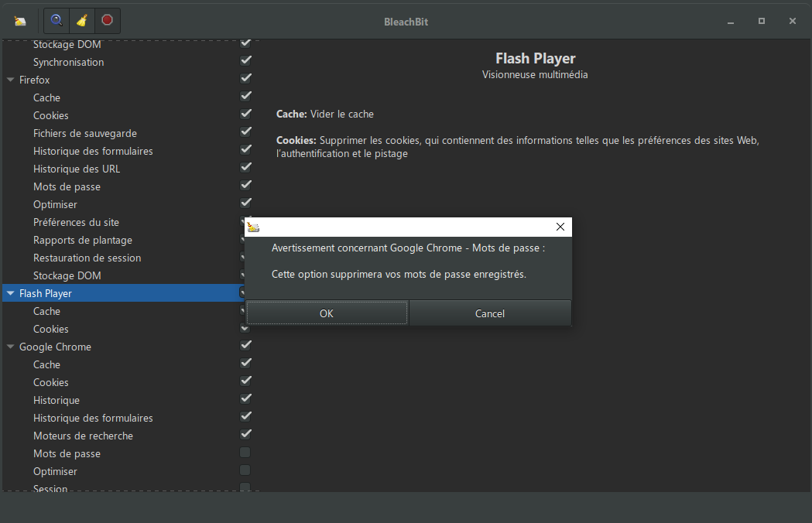Screen dimensions: 812x523
Task: Click the "Vider le cache" description text
Action: (x=342, y=114)
